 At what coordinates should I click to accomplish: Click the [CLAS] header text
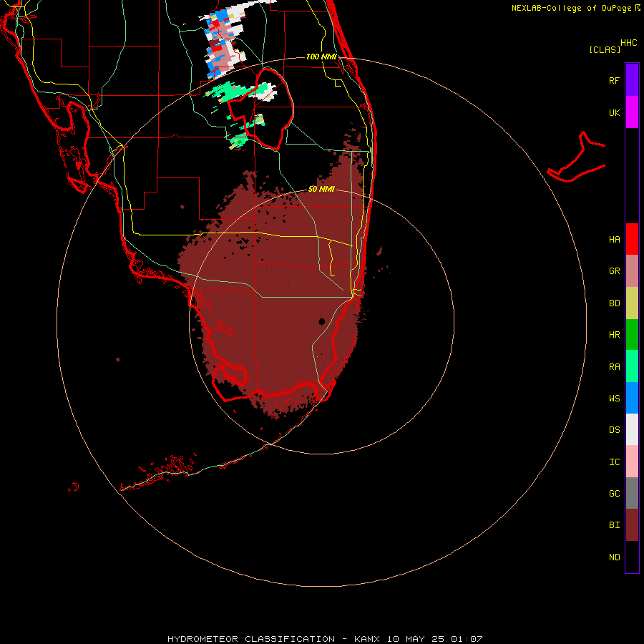tap(605, 49)
